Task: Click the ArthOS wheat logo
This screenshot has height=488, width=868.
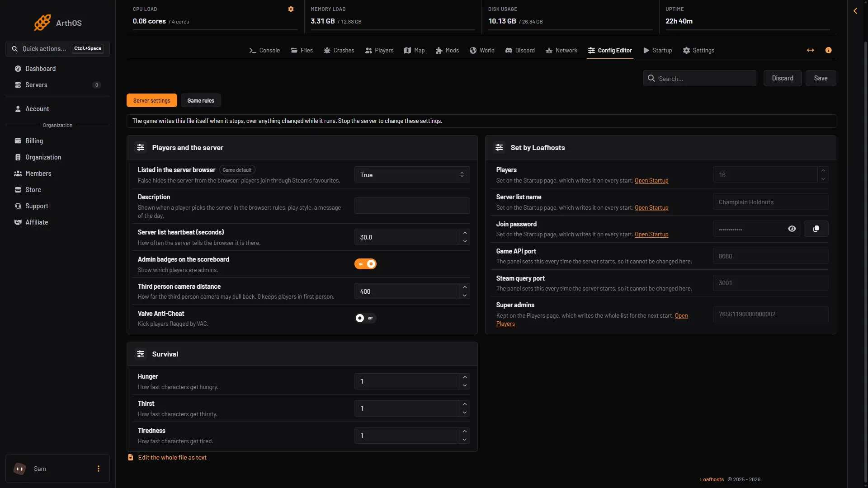Action: click(42, 23)
